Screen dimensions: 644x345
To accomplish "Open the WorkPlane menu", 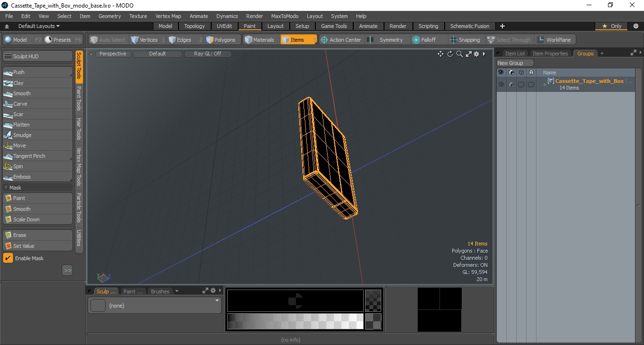I will (x=555, y=40).
